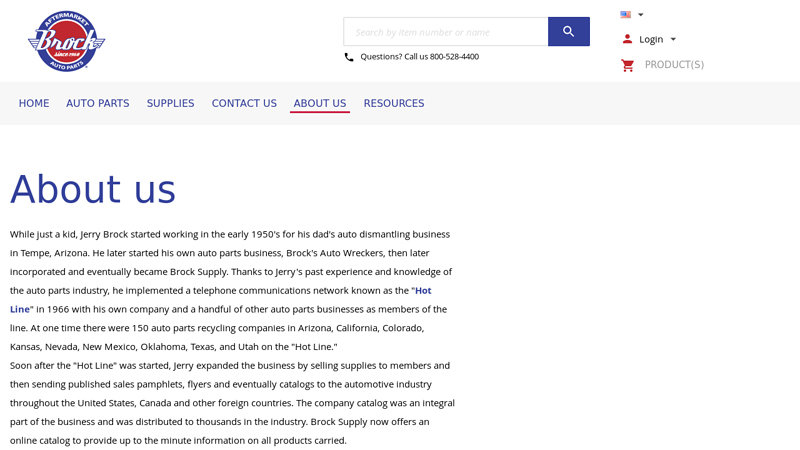Expand the Login dropdown arrow
800x450 pixels.
tap(673, 39)
